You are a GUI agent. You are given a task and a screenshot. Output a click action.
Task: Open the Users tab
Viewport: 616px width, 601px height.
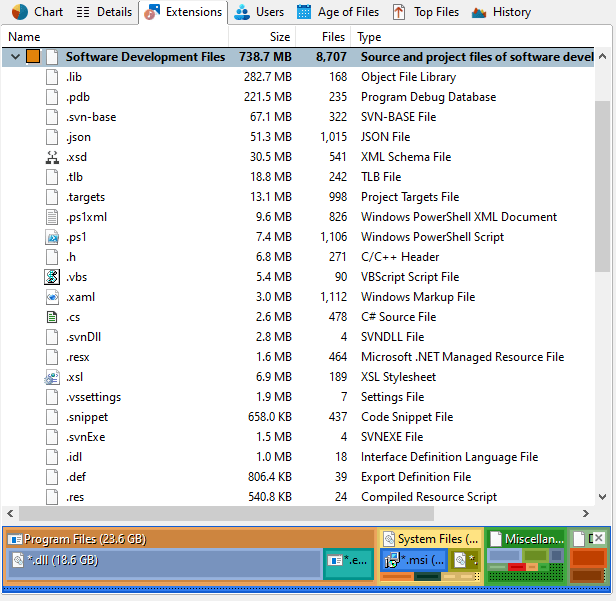pyautogui.click(x=259, y=12)
